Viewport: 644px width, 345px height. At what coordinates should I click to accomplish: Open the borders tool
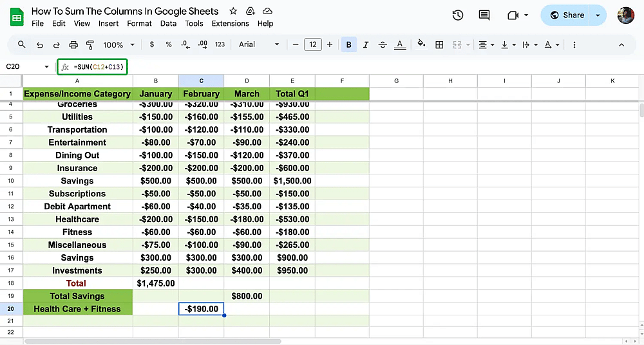point(439,45)
